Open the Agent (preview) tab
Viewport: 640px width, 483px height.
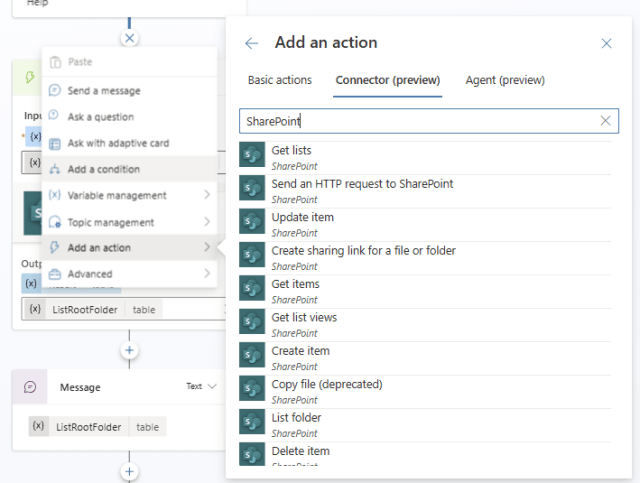505,80
